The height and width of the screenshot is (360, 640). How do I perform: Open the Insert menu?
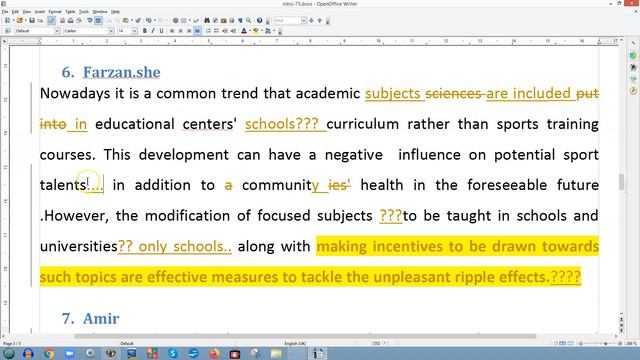(40, 11)
